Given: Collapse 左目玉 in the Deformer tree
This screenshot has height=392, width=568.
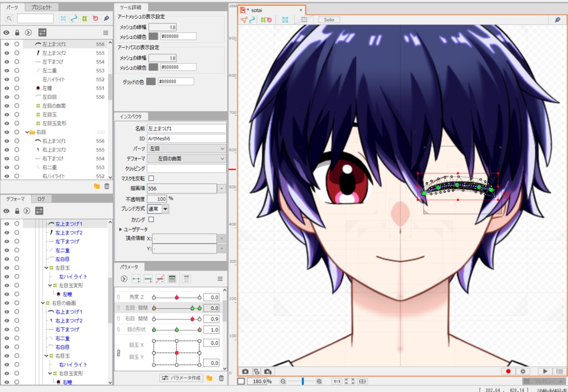Looking at the screenshot, I should coord(47,268).
